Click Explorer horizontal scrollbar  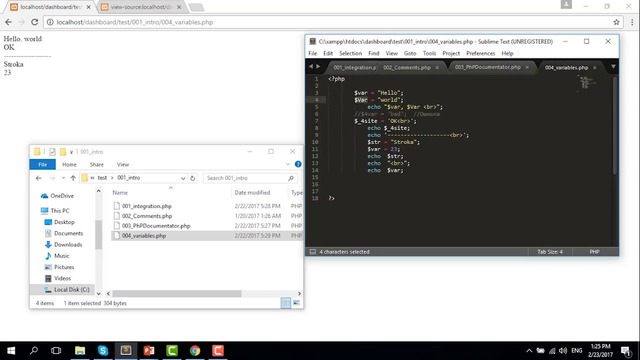click(177, 293)
